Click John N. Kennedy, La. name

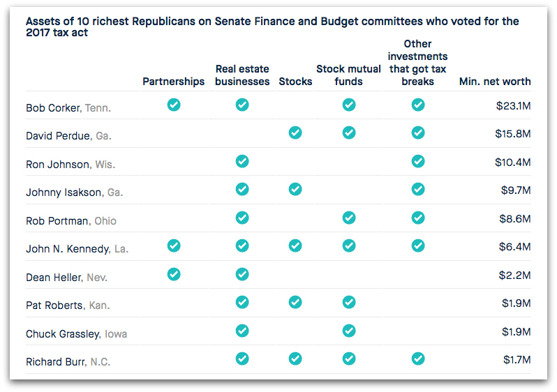77,249
